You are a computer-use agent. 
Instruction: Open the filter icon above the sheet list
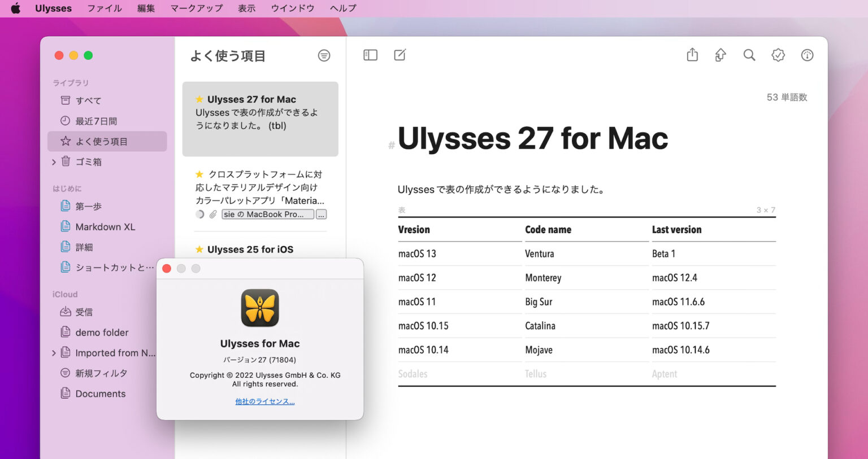pyautogui.click(x=324, y=55)
